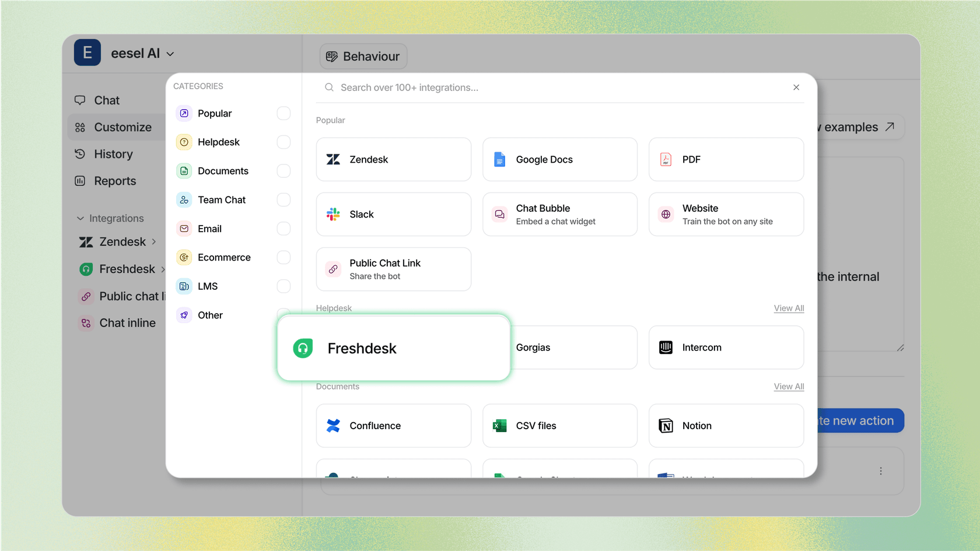Image resolution: width=980 pixels, height=551 pixels.
Task: Select the Intercom integration card
Action: (x=726, y=348)
